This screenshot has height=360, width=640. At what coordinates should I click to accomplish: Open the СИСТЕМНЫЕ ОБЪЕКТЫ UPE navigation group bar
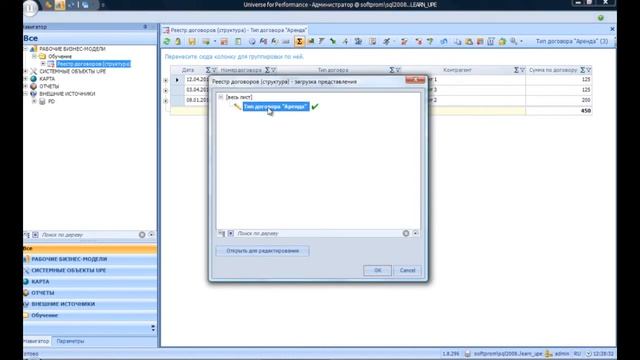(x=90, y=271)
